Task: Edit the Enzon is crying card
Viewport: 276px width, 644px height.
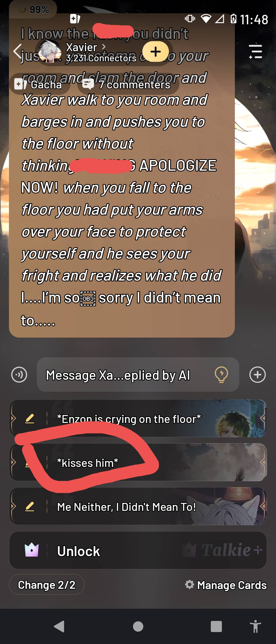Action: 30,419
